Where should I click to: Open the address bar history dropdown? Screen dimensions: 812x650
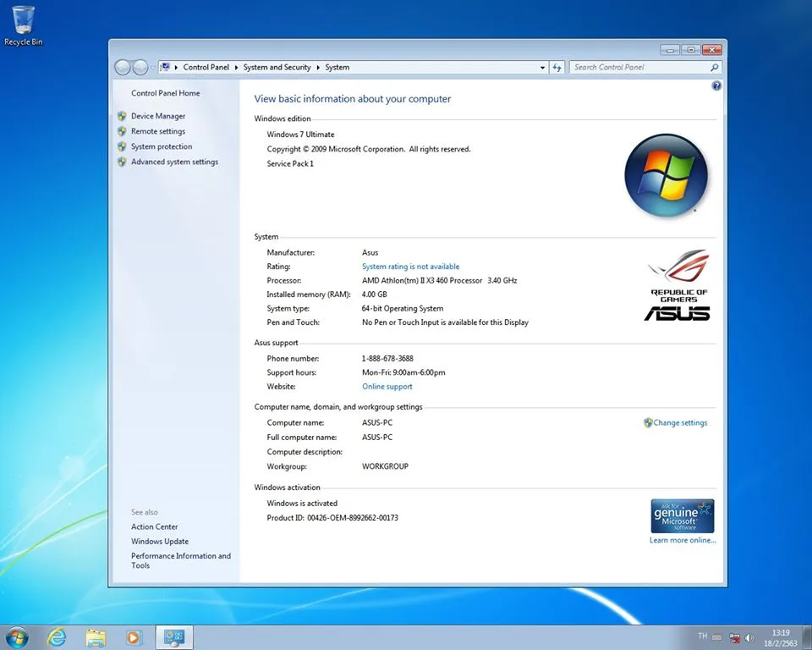coord(541,67)
